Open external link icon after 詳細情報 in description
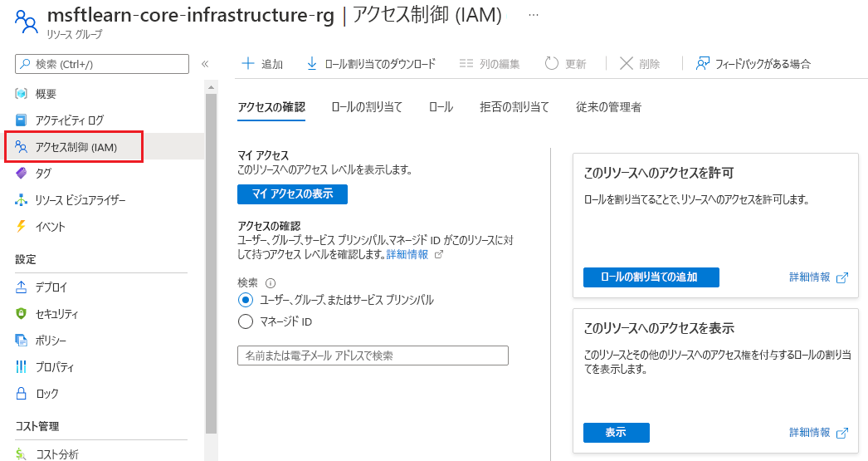 pyautogui.click(x=438, y=254)
